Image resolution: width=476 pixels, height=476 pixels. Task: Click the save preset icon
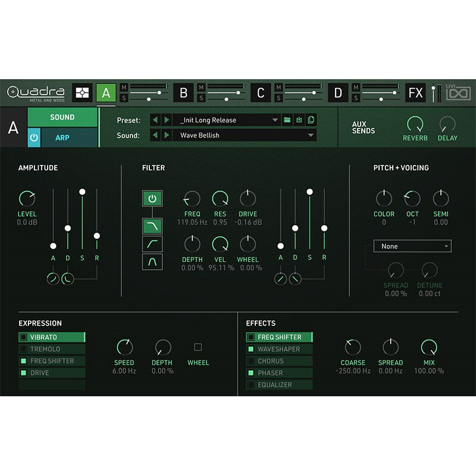[x=299, y=120]
